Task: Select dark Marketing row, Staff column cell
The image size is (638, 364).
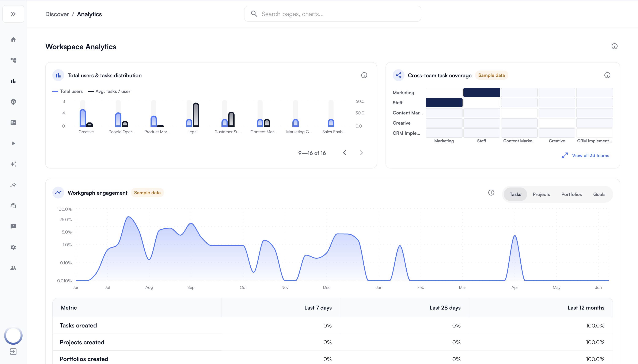Action: tap(482, 92)
